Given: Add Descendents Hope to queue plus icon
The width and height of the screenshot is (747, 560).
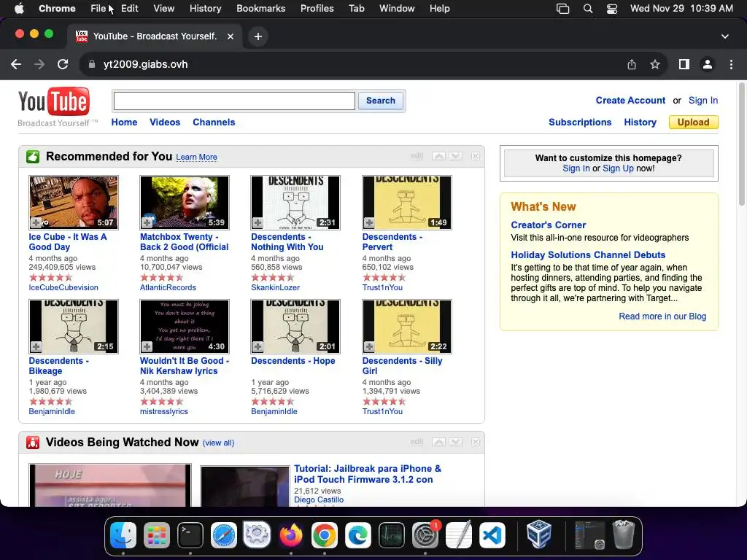Looking at the screenshot, I should click(x=258, y=346).
